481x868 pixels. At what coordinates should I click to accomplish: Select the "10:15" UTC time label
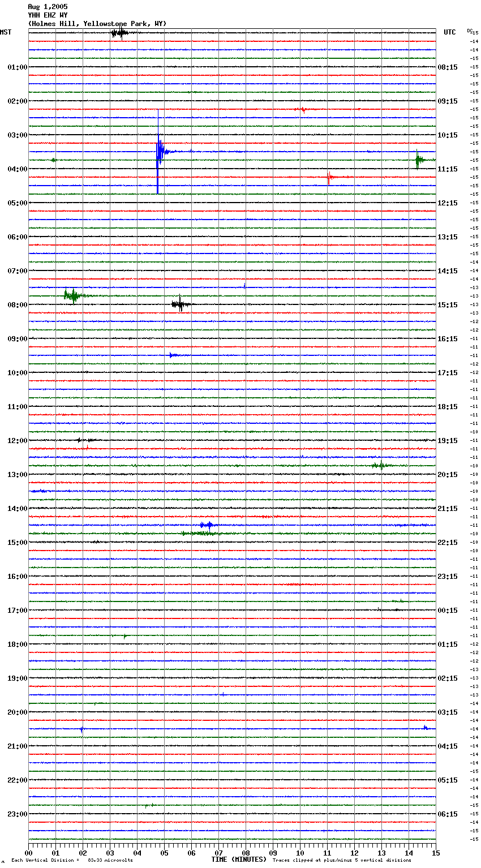pos(448,135)
